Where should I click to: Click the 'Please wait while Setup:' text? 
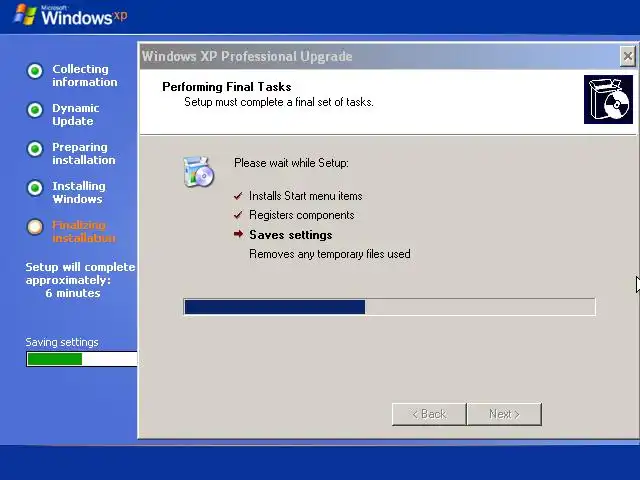[291, 163]
